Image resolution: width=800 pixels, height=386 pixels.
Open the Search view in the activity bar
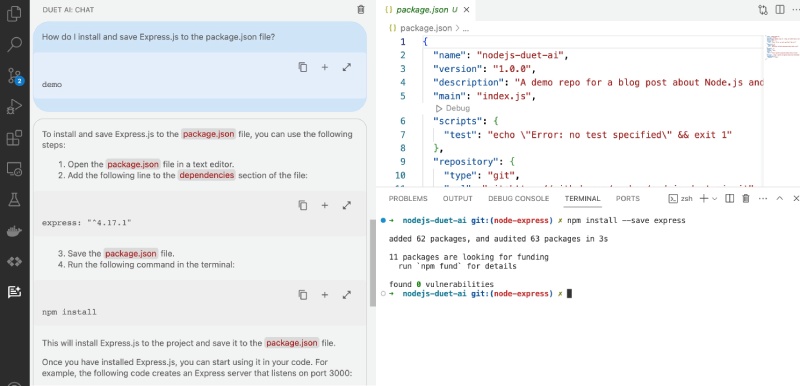point(14,44)
